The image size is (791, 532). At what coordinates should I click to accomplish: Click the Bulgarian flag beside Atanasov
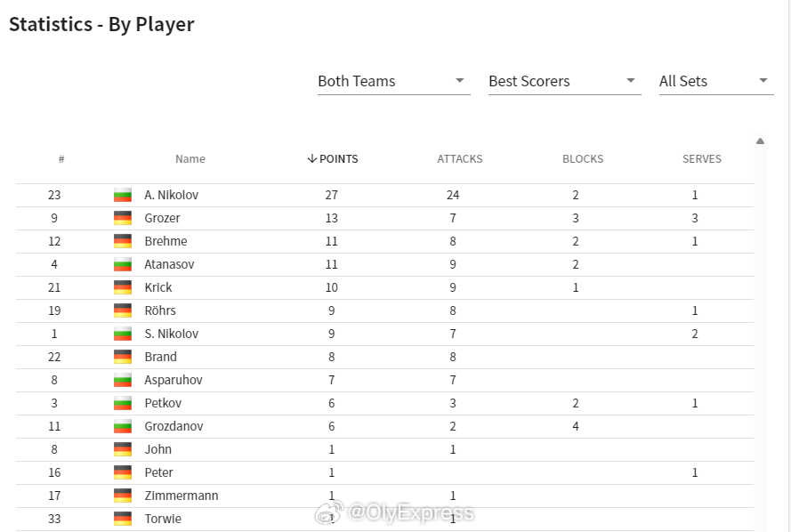click(123, 265)
